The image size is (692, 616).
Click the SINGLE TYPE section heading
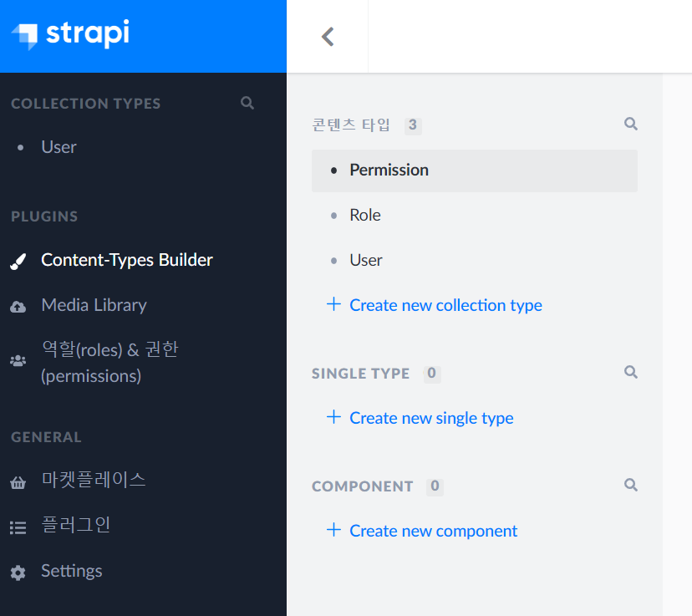[x=360, y=374]
